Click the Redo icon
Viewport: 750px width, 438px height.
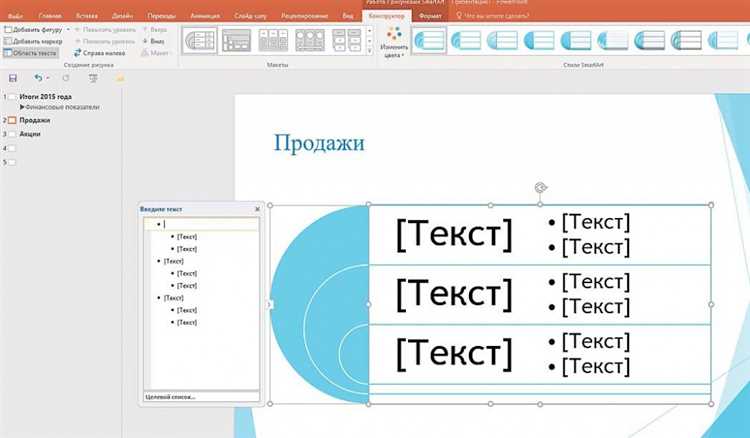pos(66,78)
